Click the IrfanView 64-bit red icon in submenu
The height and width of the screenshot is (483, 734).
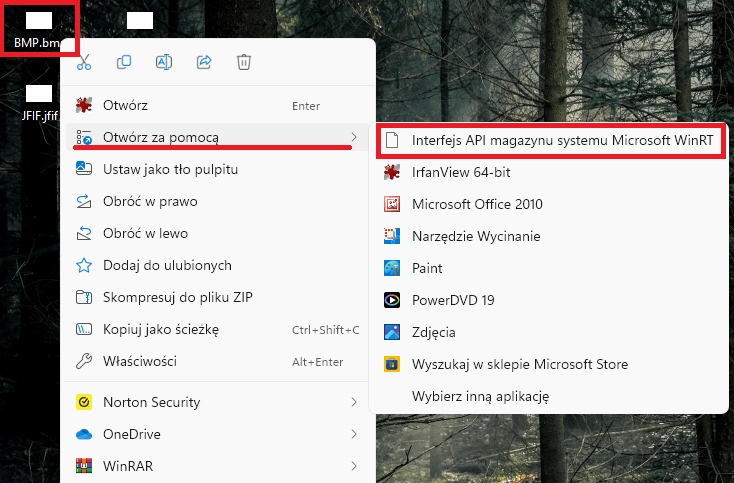click(x=392, y=172)
